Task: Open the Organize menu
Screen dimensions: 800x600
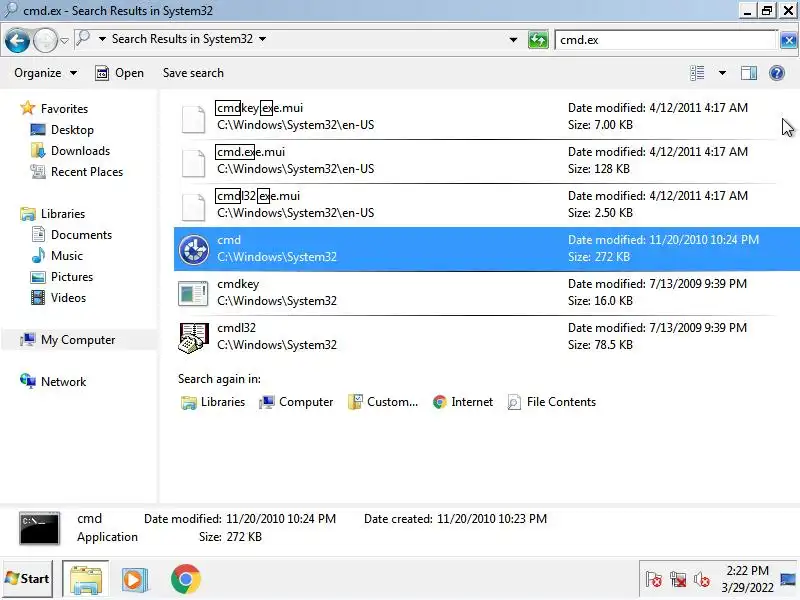Action: click(45, 73)
